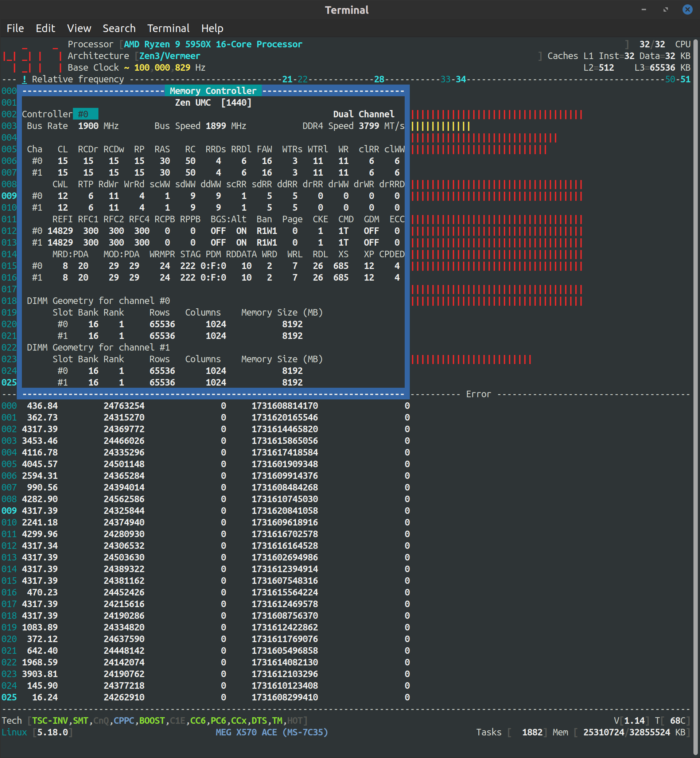Close the Terminal window
Viewport: 700px width, 758px height.
688,9
